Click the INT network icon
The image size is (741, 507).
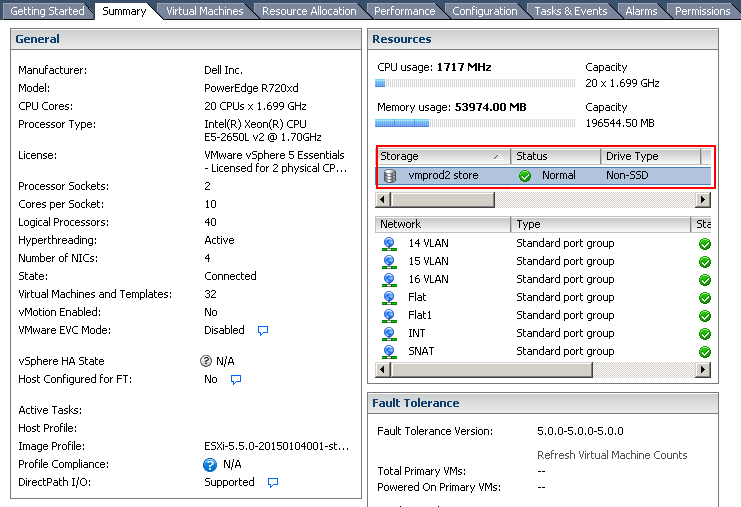click(389, 334)
